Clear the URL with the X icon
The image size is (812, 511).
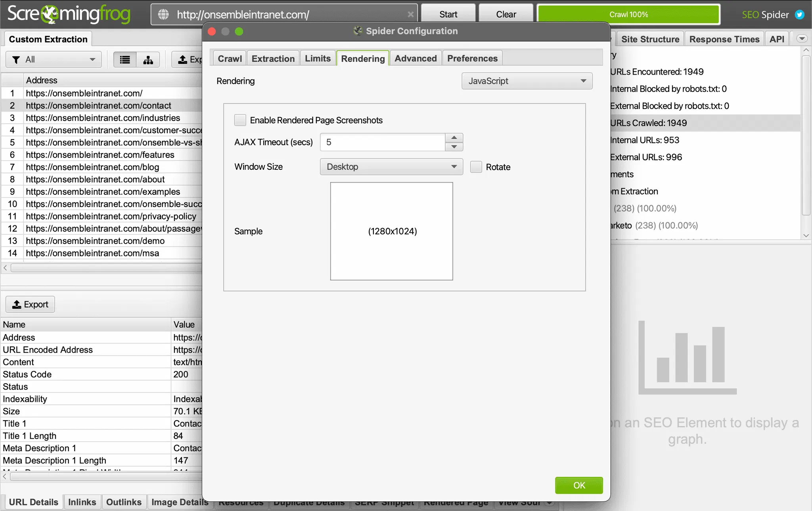[x=410, y=15]
